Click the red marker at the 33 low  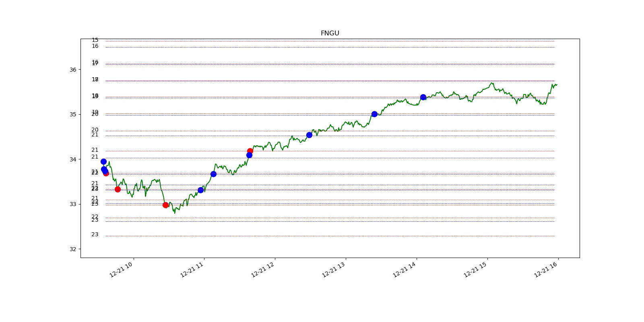[x=165, y=205]
